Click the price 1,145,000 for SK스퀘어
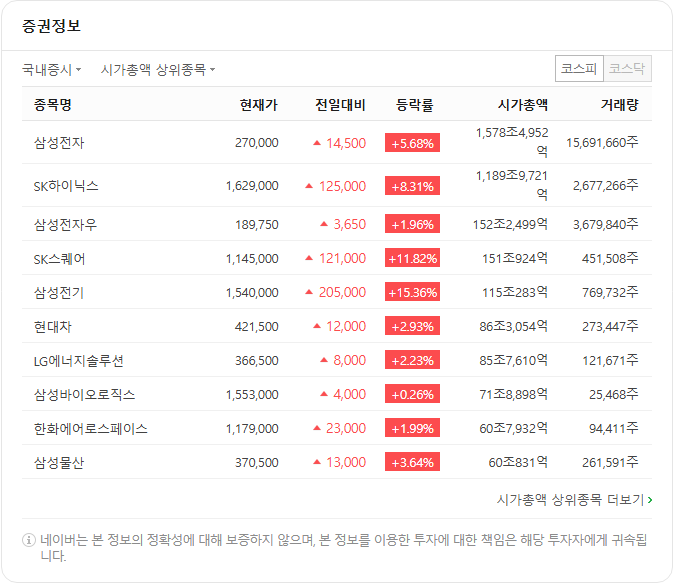The height and width of the screenshot is (583, 673). click(252, 258)
